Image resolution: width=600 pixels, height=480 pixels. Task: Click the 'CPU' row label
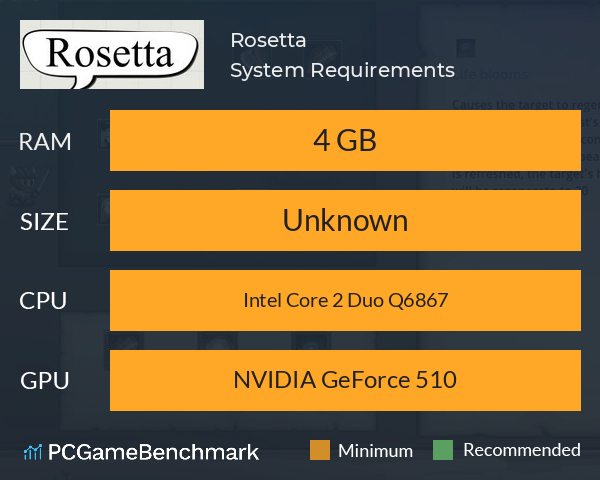point(43,300)
